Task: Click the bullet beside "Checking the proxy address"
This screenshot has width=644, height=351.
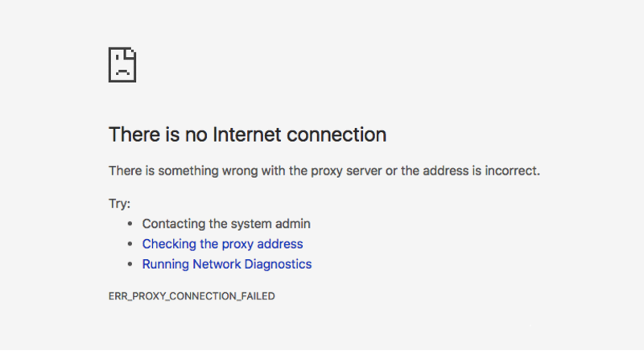Action: pyautogui.click(x=130, y=244)
